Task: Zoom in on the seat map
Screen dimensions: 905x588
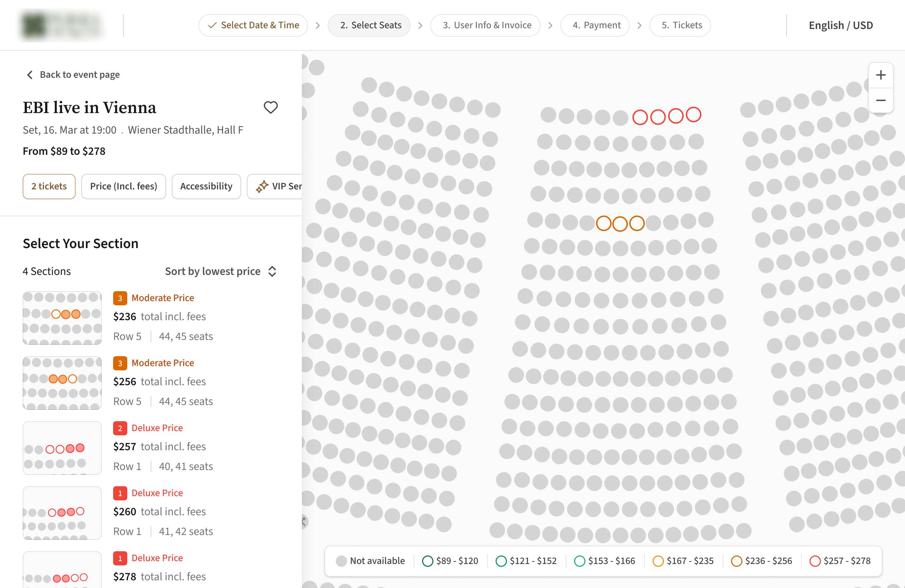Action: (881, 75)
